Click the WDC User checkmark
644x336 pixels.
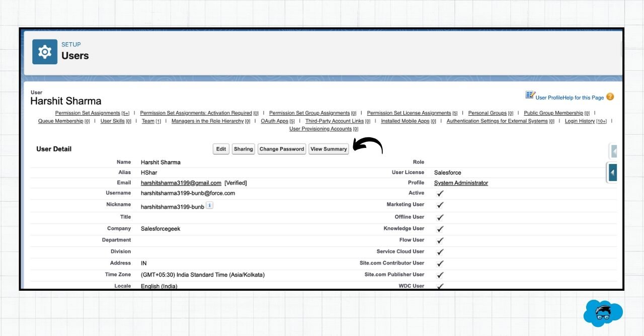440,286
